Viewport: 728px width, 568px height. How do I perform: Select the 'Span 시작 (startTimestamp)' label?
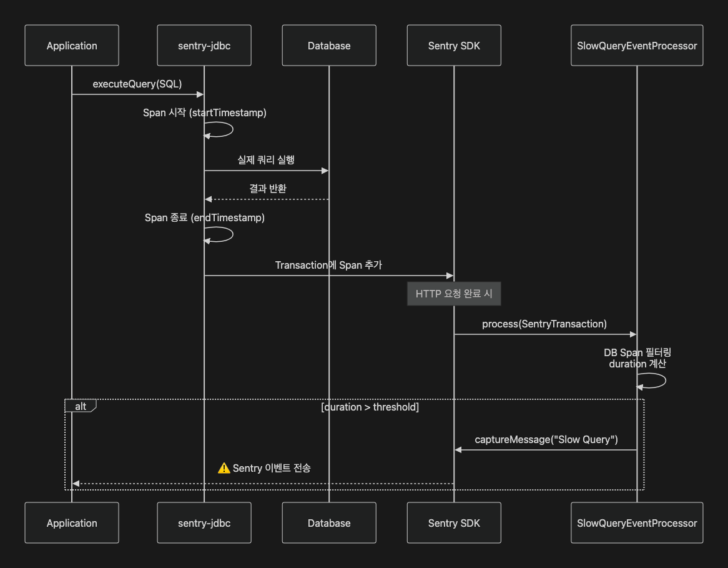205,113
